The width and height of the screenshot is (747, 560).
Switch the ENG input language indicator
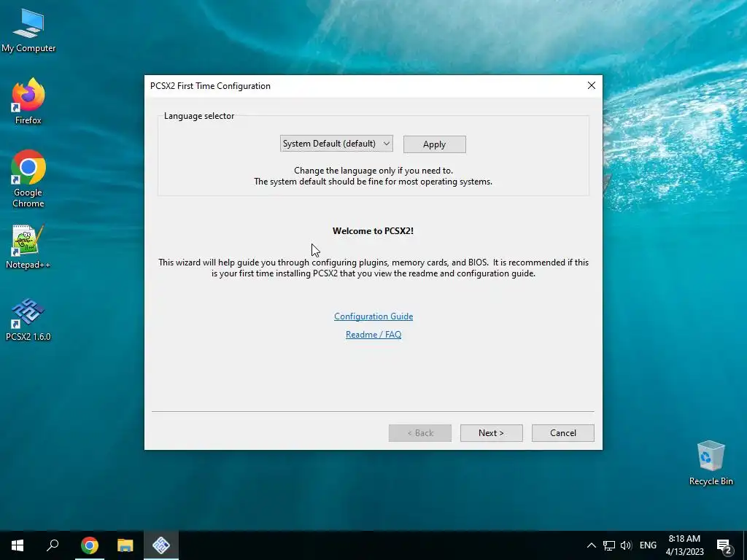(648, 545)
